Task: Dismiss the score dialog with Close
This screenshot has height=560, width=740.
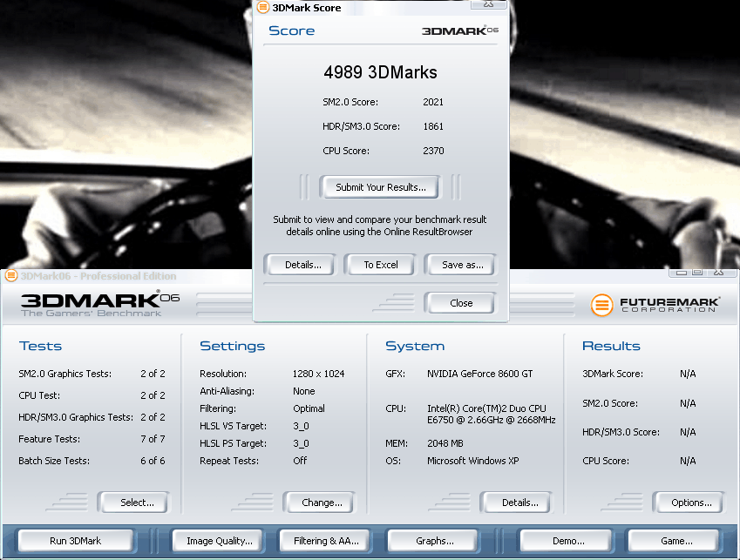Action: click(461, 303)
